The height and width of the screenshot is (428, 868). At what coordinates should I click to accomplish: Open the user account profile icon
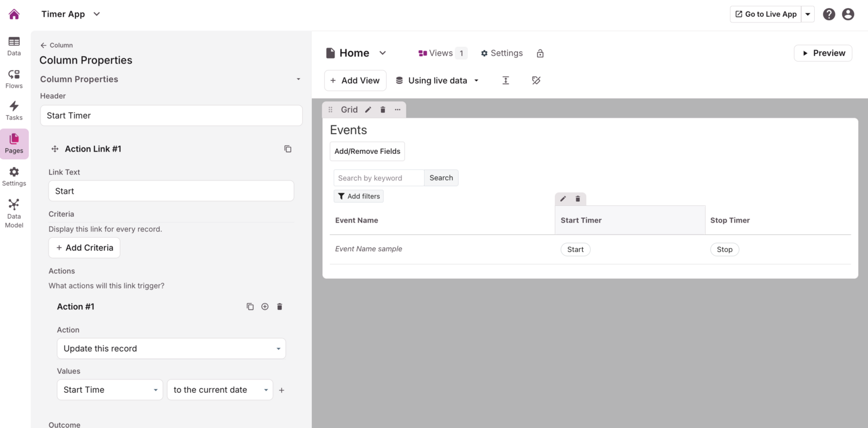point(848,14)
